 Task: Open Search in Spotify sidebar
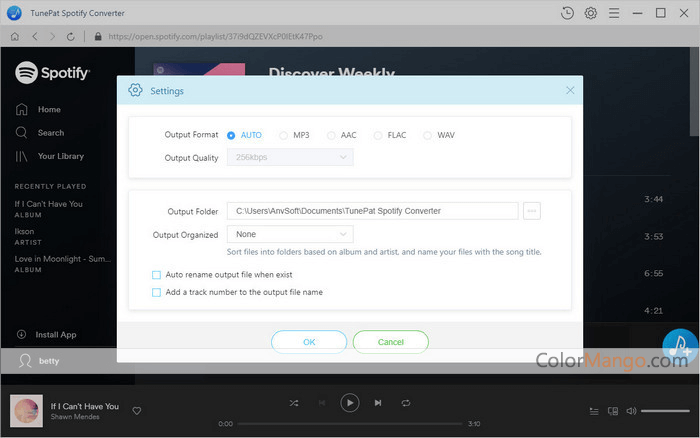point(50,132)
